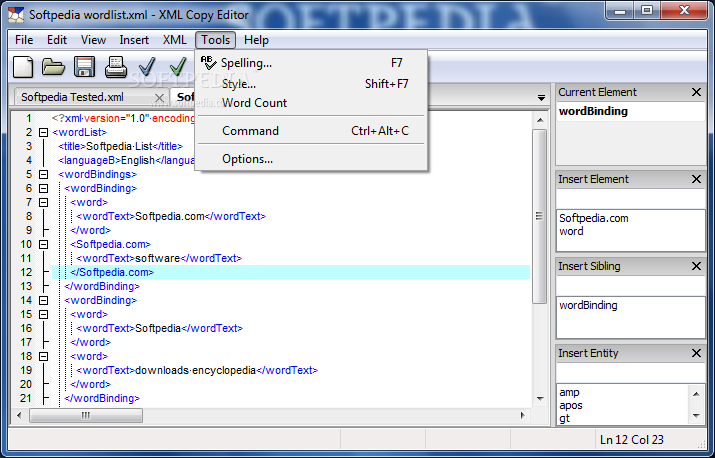This screenshot has height=458, width=715.
Task: Click the highlighted closing Softpedia.com tag
Action: [x=112, y=272]
